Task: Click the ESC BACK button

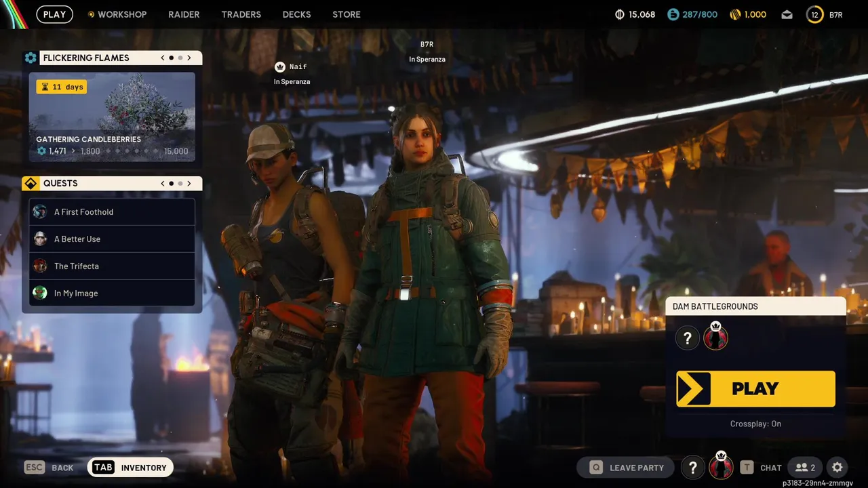Action: point(49,468)
